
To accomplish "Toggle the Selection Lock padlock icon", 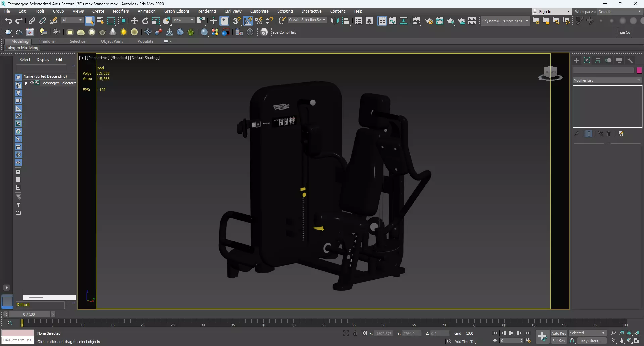I will click(355, 333).
